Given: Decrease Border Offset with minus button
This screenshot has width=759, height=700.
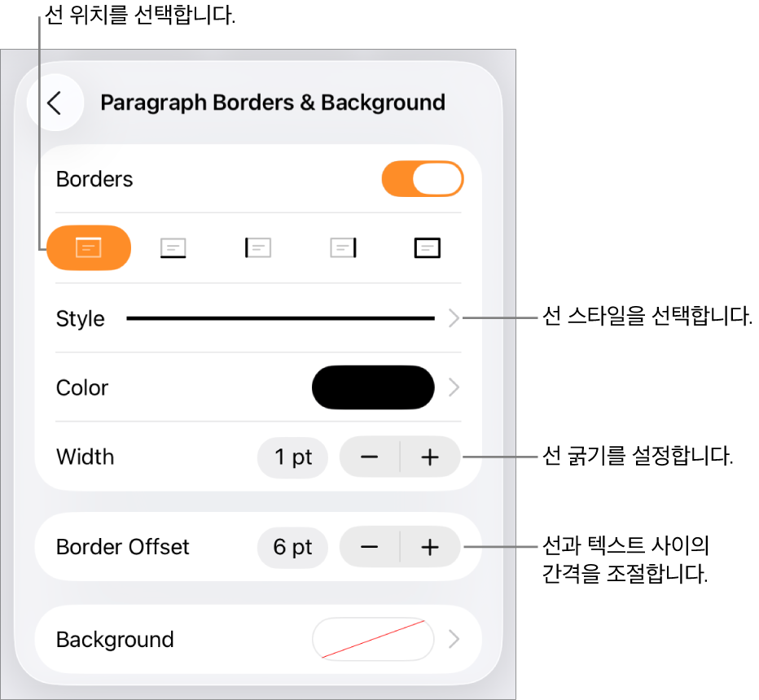Looking at the screenshot, I should 370,547.
